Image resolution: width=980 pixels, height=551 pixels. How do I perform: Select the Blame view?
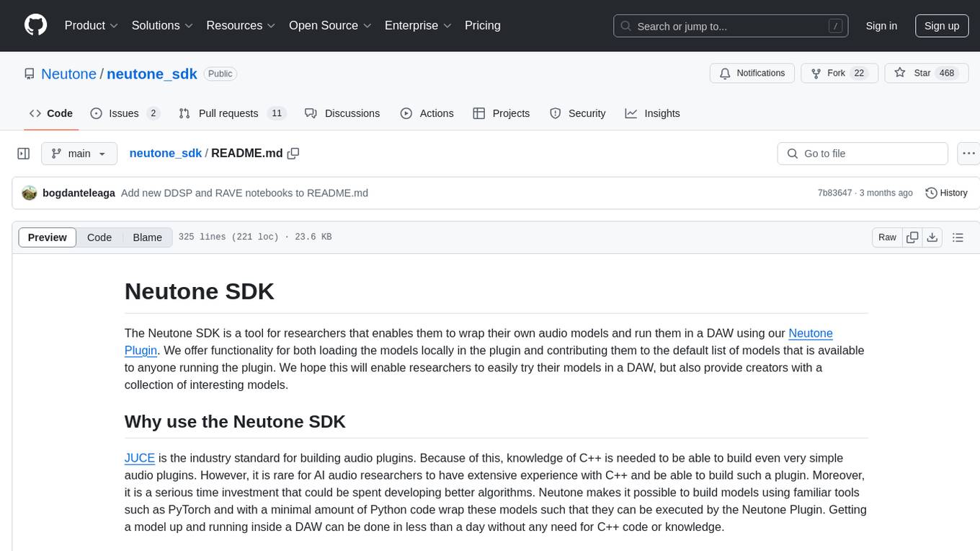[x=147, y=237]
